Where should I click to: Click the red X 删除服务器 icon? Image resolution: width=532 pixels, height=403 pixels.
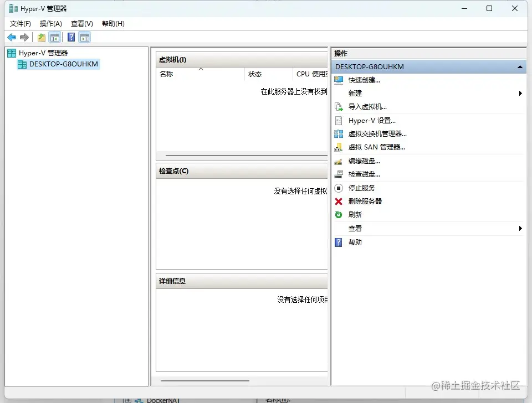339,201
